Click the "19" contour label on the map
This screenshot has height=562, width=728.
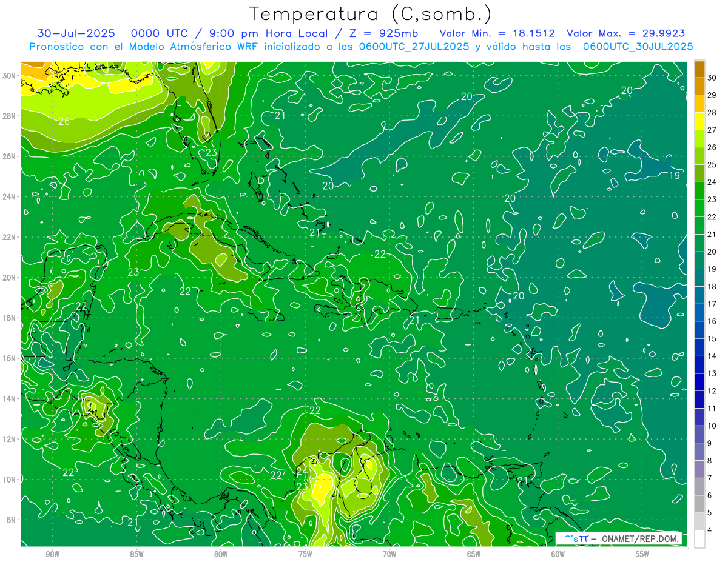pyautogui.click(x=674, y=176)
